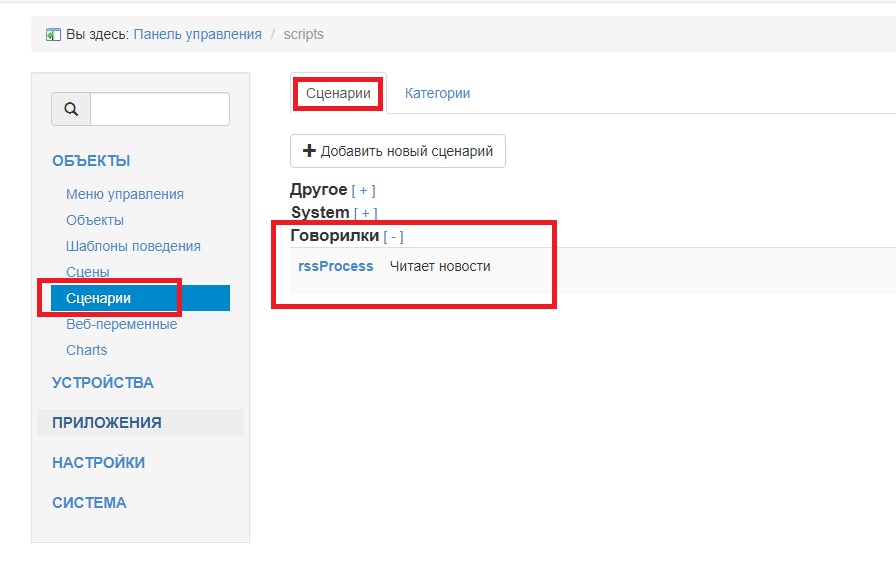Expand the Другое category
The image size is (896, 585).
pos(362,189)
